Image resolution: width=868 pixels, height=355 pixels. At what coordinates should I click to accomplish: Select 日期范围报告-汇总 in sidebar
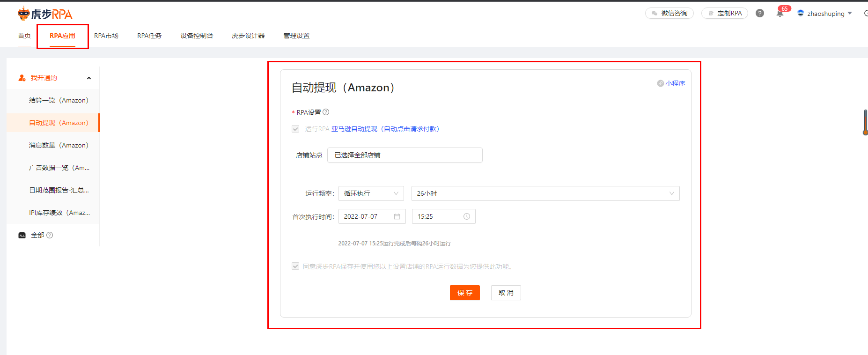click(53, 190)
